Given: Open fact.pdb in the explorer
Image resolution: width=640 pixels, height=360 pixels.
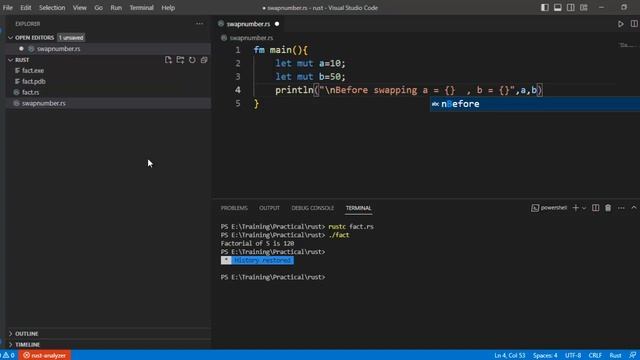Looking at the screenshot, I should (x=33, y=81).
